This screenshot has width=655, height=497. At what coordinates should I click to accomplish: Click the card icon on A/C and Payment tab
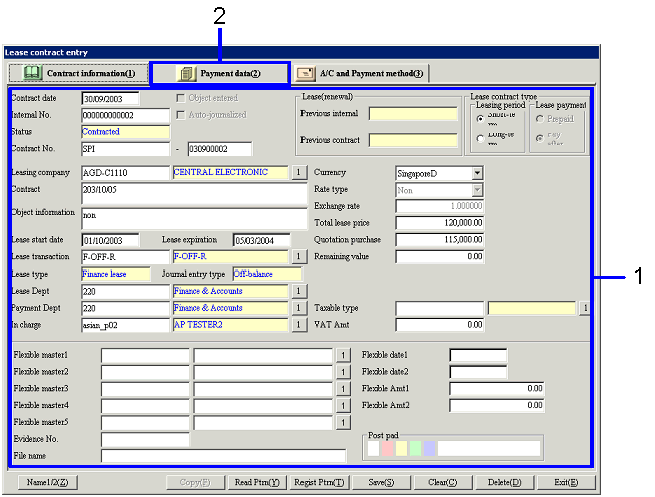point(305,74)
